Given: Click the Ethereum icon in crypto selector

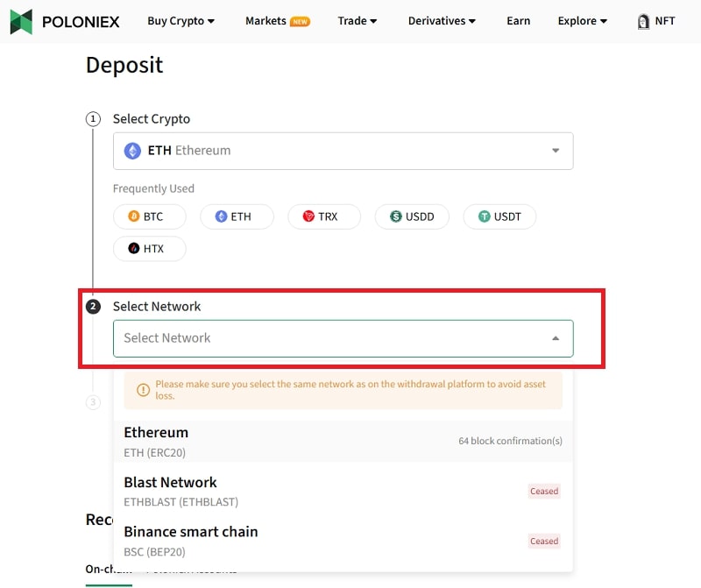Looking at the screenshot, I should point(132,151).
